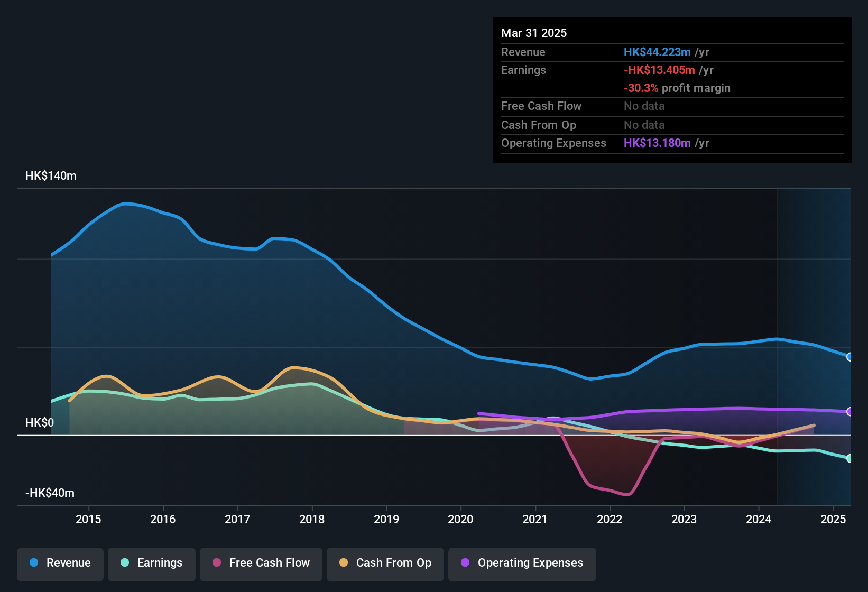Click the Cash From Op tooltip row label

(539, 125)
